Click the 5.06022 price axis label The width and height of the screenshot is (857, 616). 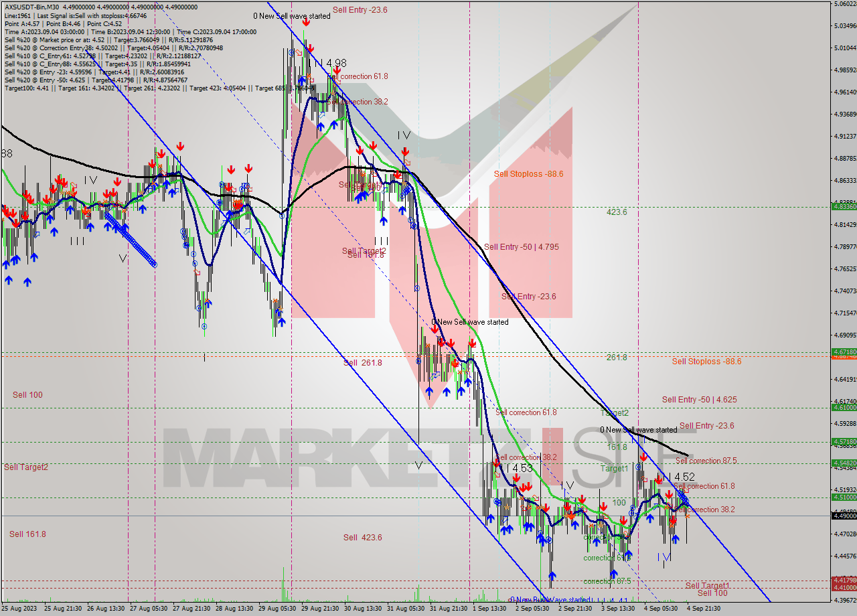845,4
